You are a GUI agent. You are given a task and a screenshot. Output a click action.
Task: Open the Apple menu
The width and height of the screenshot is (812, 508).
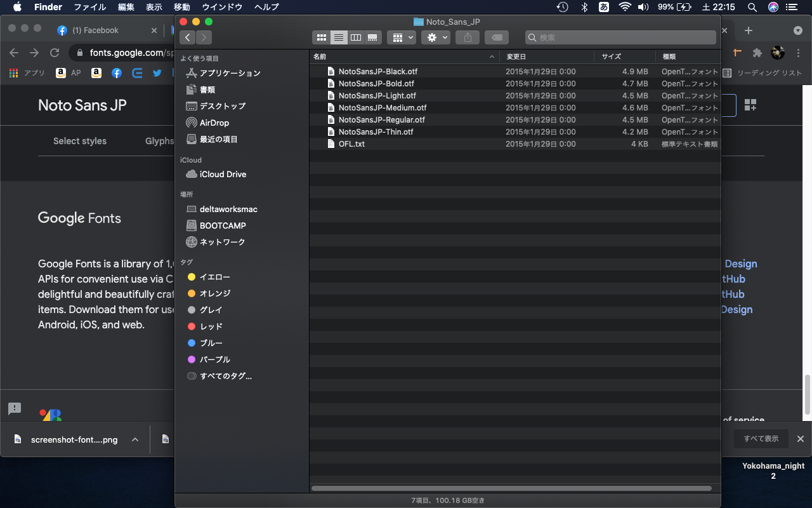(17, 7)
